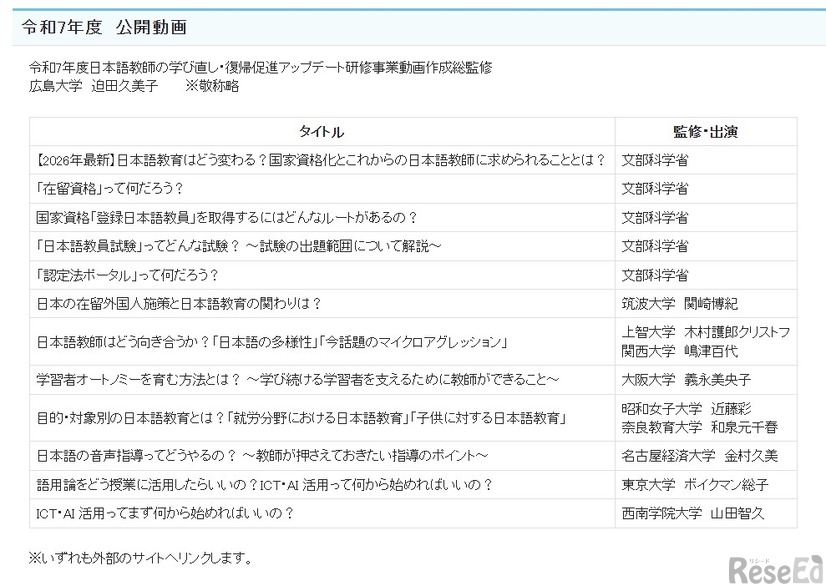Click 広島大学 迫田久美子 supervisor name
This screenshot has height=586, width=826.
[x=93, y=86]
